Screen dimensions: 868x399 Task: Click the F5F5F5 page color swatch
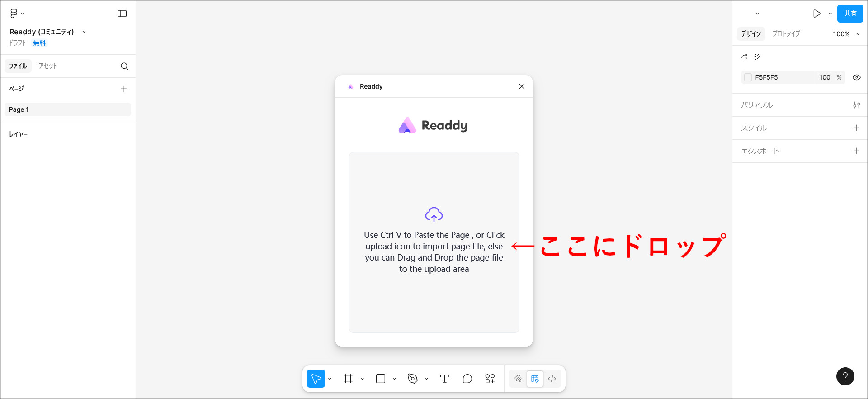click(x=748, y=77)
